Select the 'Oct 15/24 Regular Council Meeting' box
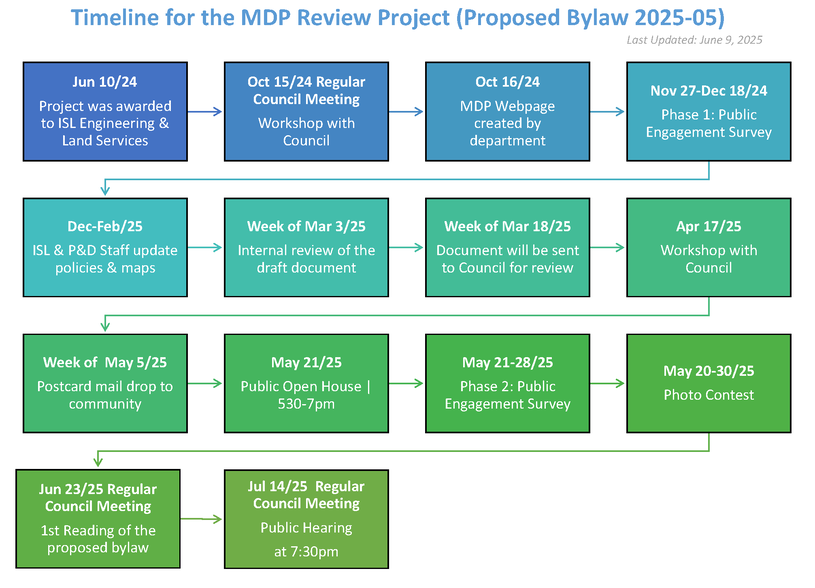Screen dimensions: 815x588 (306, 111)
